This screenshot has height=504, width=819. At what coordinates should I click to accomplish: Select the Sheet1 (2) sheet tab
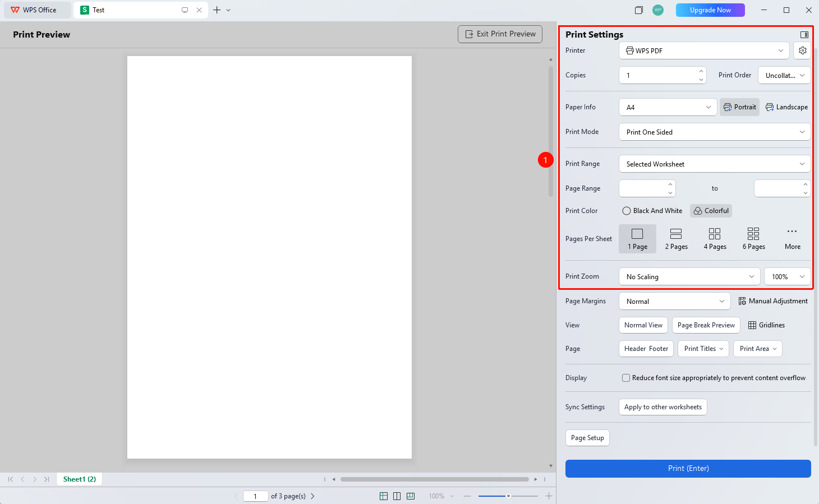point(80,479)
